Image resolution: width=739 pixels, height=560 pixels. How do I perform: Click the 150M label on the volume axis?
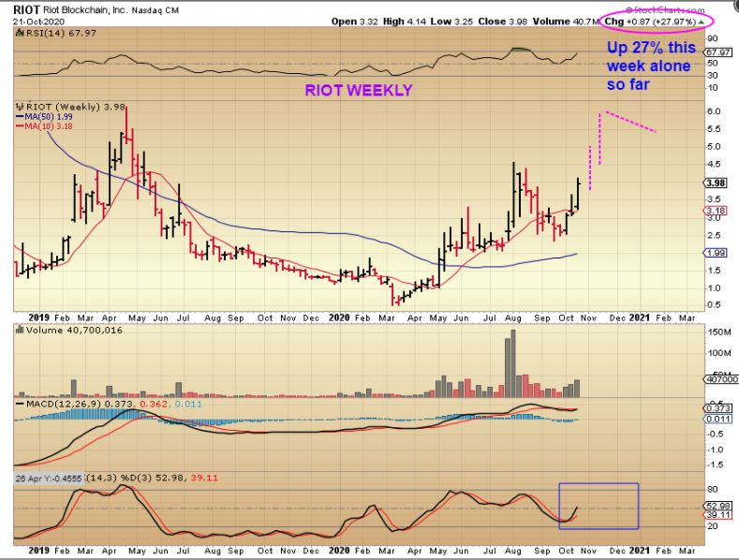coord(719,332)
